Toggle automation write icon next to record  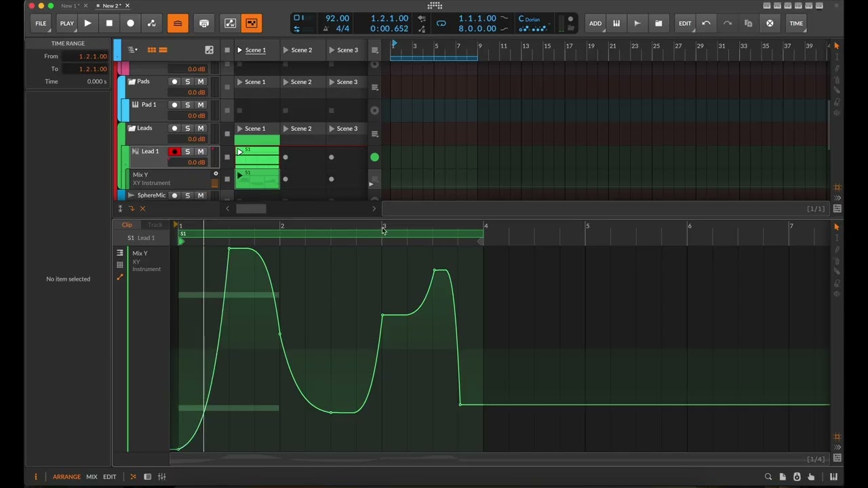(152, 23)
